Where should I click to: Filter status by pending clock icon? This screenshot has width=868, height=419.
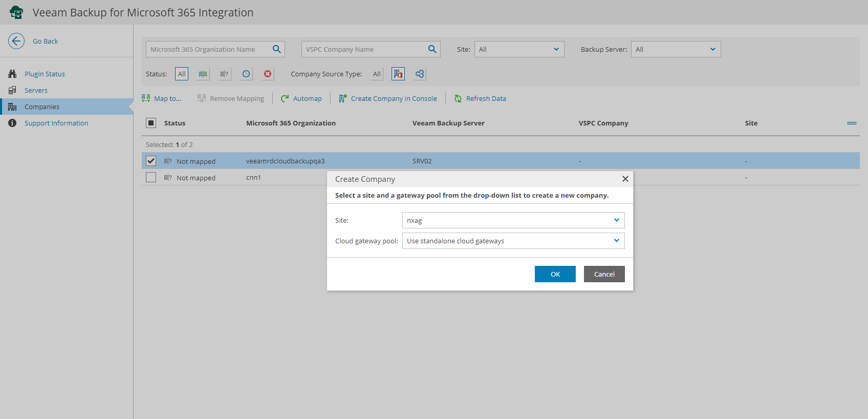[x=246, y=74]
